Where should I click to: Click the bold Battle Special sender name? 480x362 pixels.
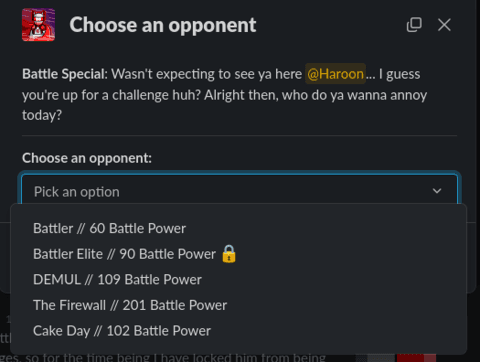(65, 74)
